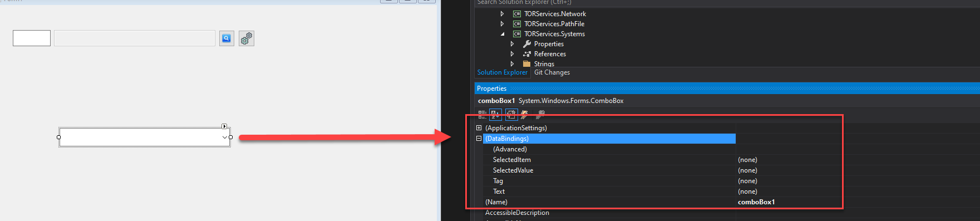Click the (none) value for Tag

tap(747, 181)
